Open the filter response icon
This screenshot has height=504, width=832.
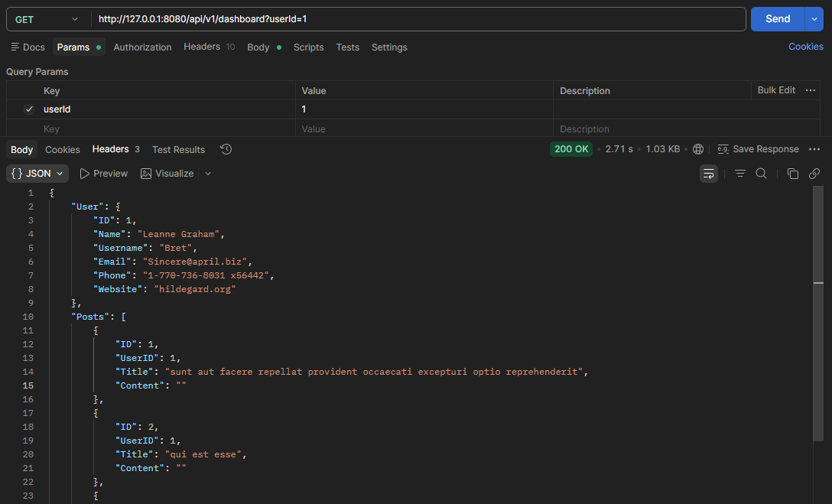(x=740, y=174)
